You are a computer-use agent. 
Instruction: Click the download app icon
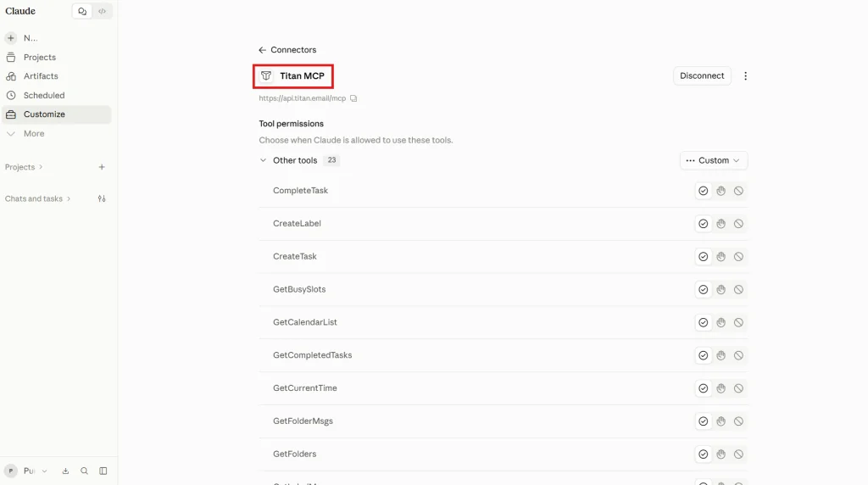click(65, 471)
